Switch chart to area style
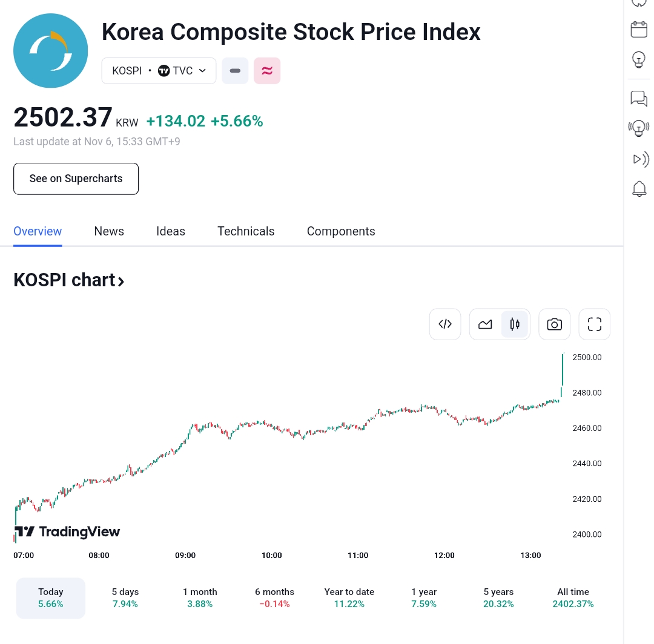The width and height of the screenshot is (654, 644). point(485,324)
